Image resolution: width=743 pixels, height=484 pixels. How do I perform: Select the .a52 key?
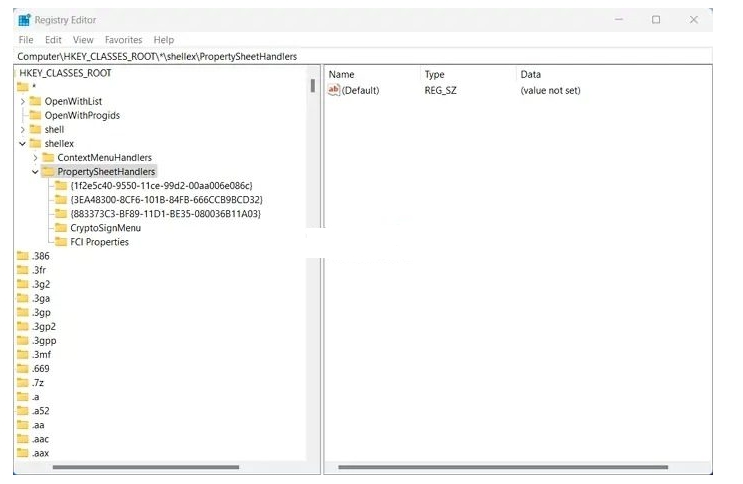40,411
